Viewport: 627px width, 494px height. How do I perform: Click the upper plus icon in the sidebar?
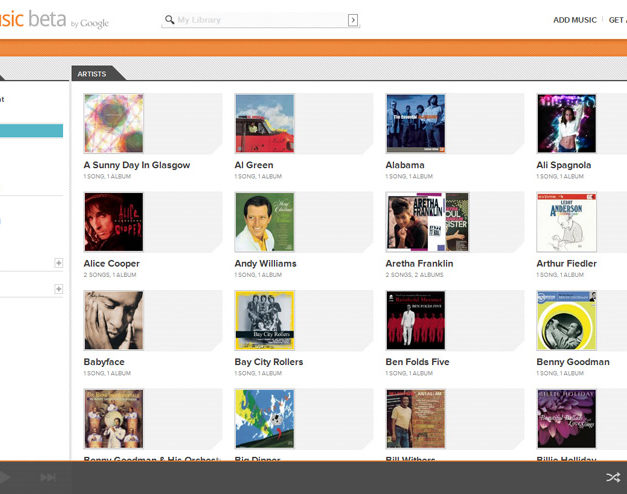click(x=58, y=263)
